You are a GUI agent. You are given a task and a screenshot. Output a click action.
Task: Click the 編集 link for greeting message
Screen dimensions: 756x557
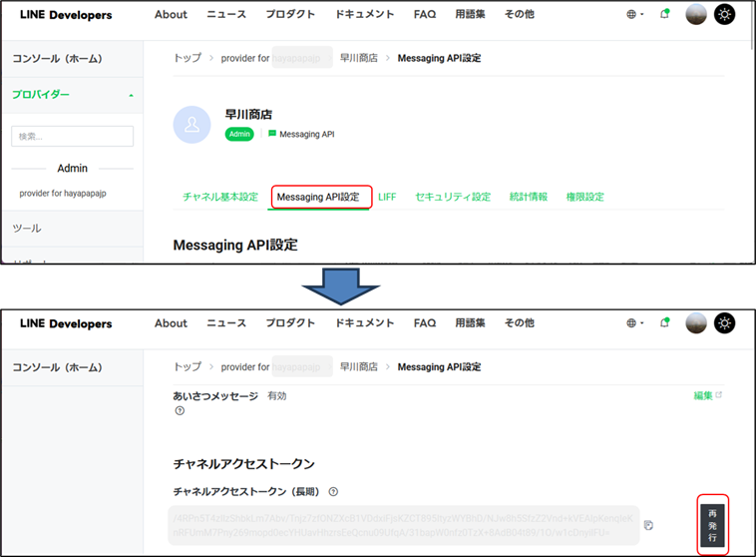pyautogui.click(x=706, y=395)
